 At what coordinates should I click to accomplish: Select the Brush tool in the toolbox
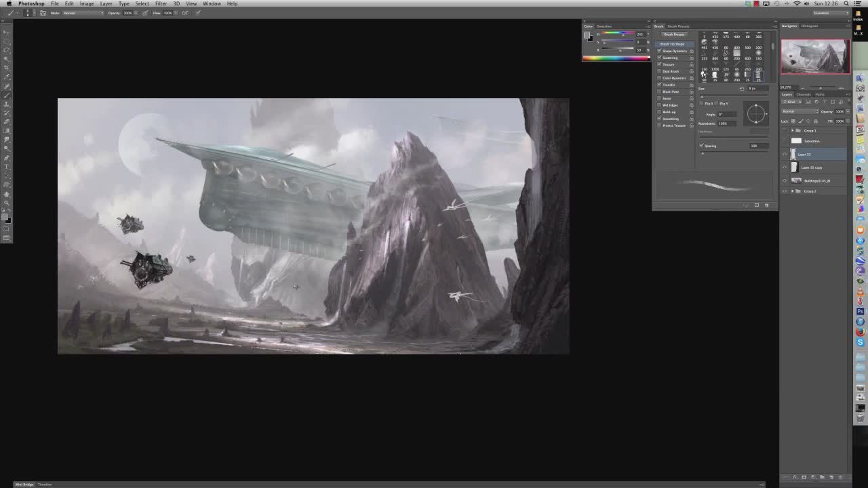(7, 95)
